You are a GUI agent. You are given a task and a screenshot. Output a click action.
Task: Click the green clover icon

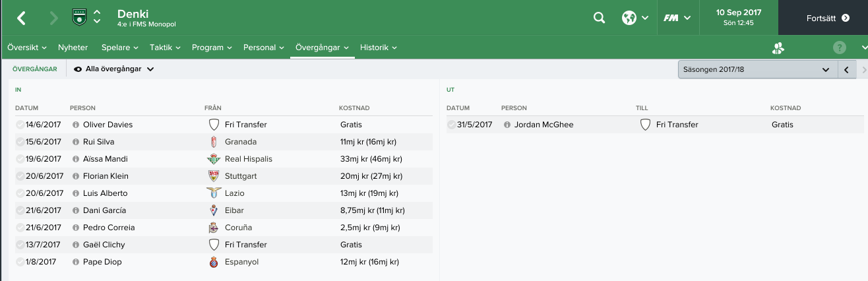pyautogui.click(x=778, y=47)
